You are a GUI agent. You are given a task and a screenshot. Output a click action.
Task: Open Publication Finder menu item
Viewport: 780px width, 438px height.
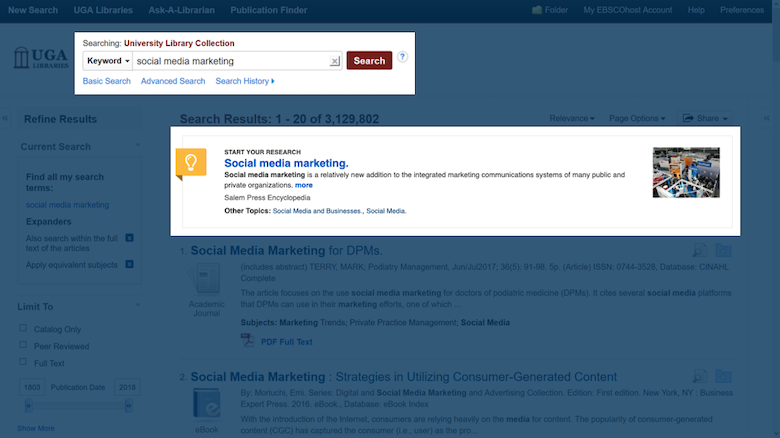269,10
